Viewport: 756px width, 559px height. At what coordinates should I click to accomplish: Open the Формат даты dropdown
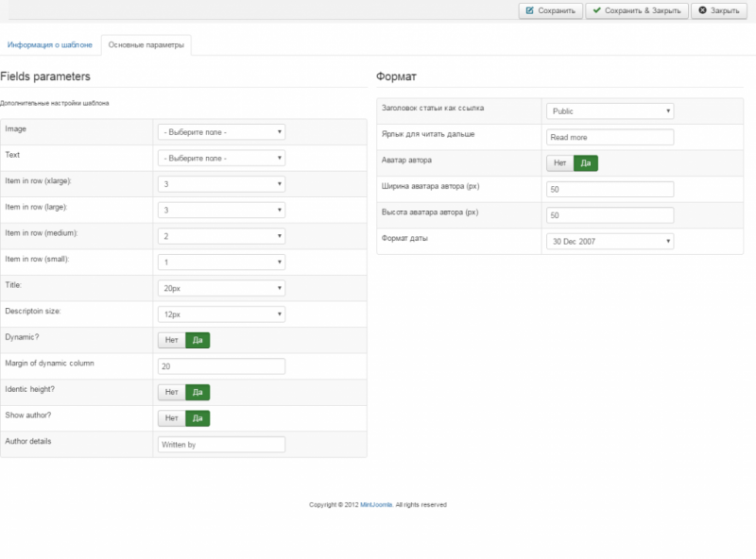point(610,241)
